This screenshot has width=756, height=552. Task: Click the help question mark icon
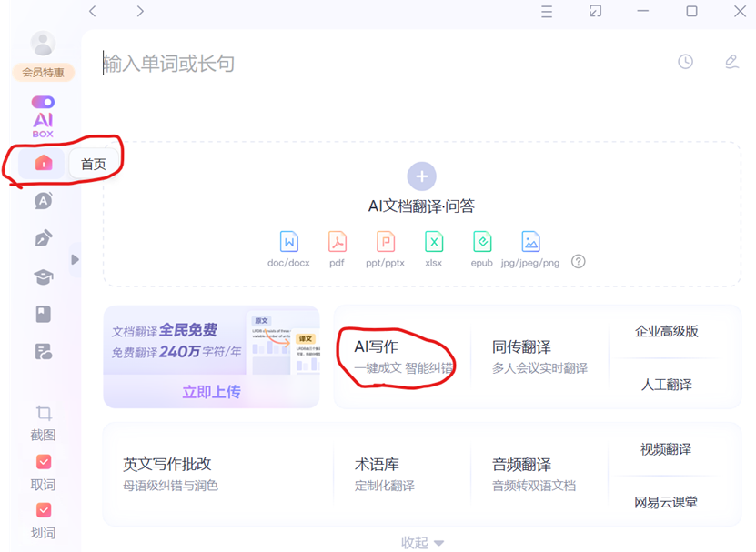pyautogui.click(x=578, y=261)
